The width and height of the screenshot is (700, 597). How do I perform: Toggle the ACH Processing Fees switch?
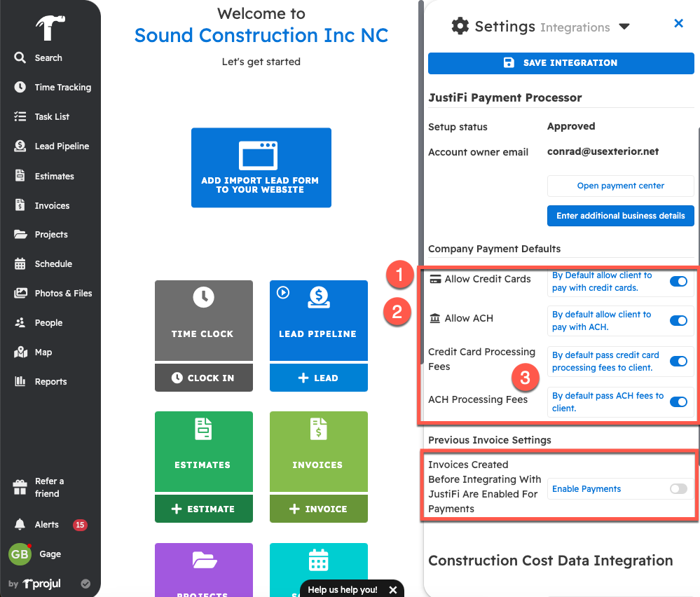[678, 402]
